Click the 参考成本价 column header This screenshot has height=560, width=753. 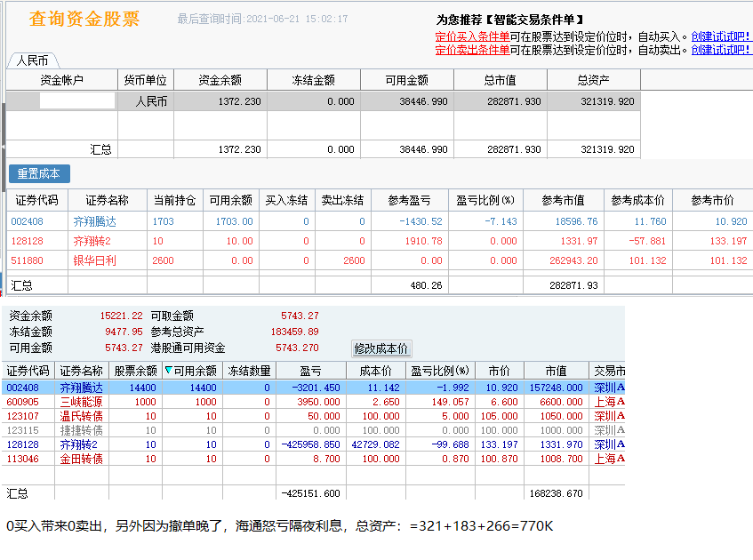pyautogui.click(x=638, y=201)
